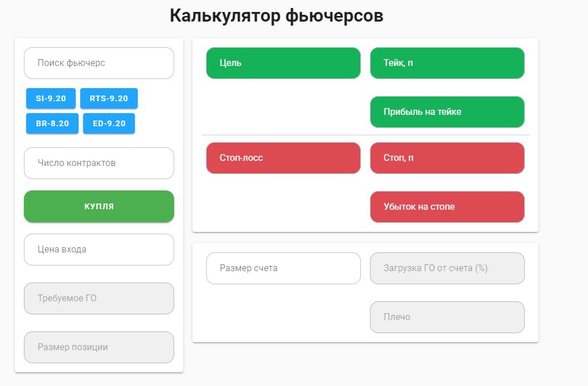This screenshot has height=386, width=588.
Task: Click the Загрузка ГО от счета field
Action: 447,268
